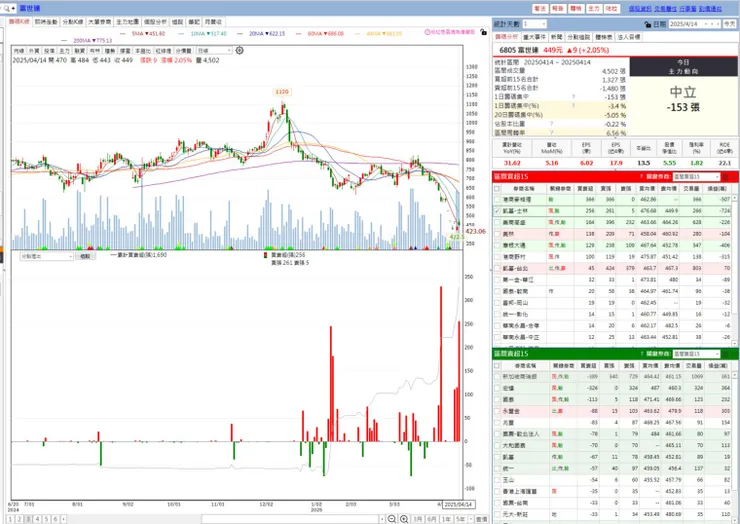Screen dimensions: 740x524
Task: Toggle the lock icon beside 日期
Action: click(648, 24)
